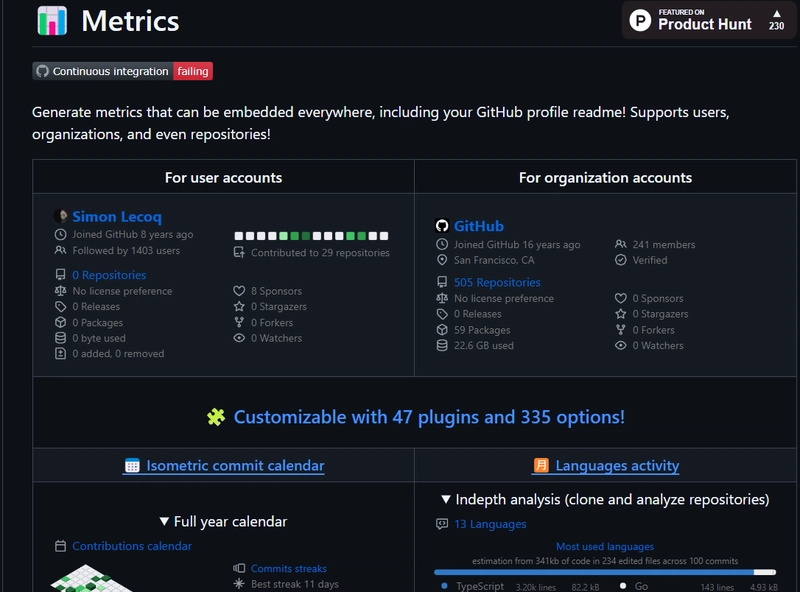Click diff icon next to 0 added, 0 removed
This screenshot has height=592, width=800.
[60, 353]
